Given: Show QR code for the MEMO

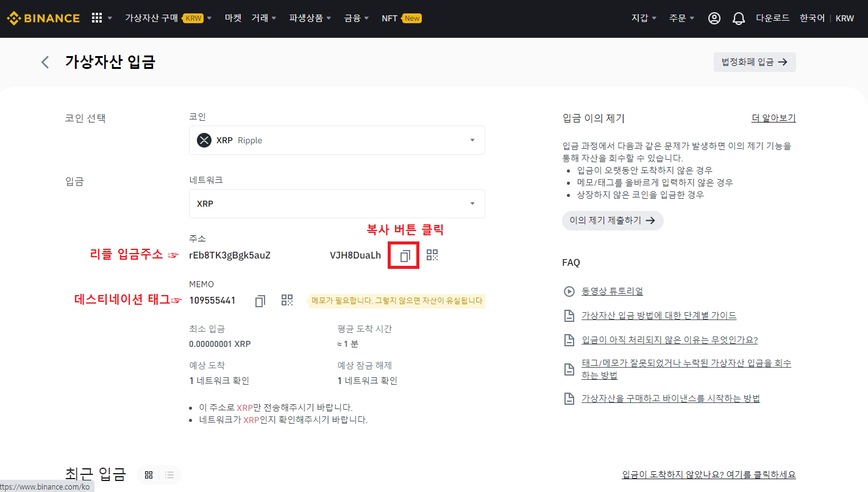Looking at the screenshot, I should click(x=287, y=300).
